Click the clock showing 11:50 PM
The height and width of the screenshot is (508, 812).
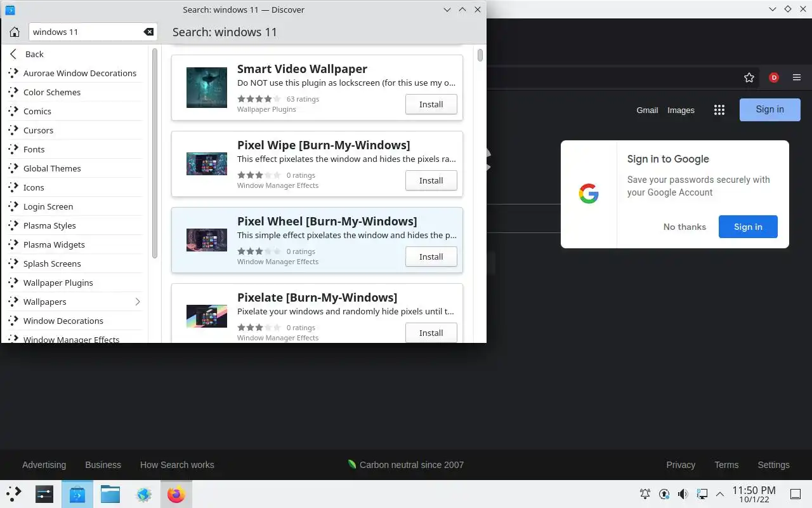pos(754,494)
